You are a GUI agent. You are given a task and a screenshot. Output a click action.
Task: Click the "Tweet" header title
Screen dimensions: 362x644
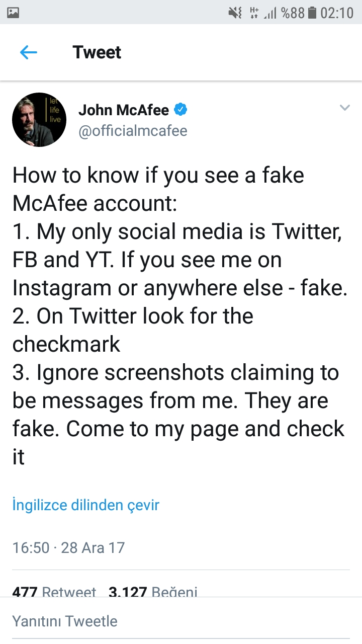(x=97, y=52)
